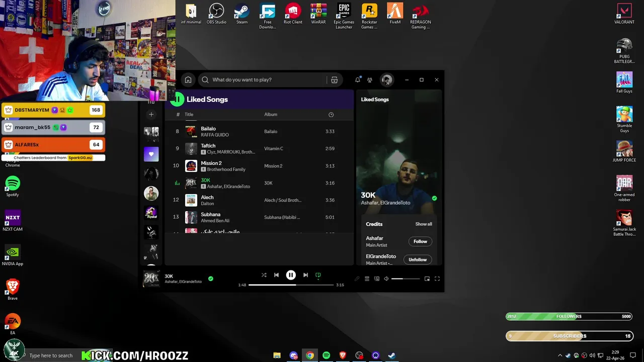This screenshot has height=362, width=644.
Task: Open WinRAR desktop shortcut
Action: pyautogui.click(x=318, y=14)
